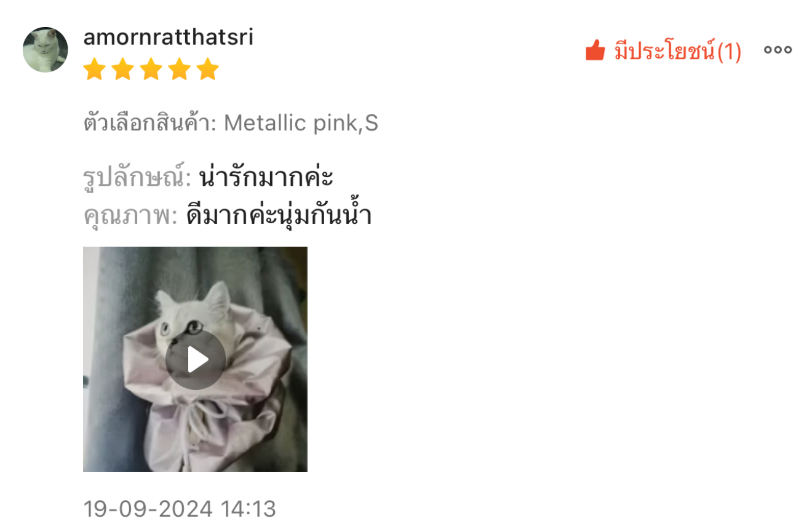This screenshot has height=529, width=812.
Task: Click the Metallic pink,S variation text
Action: pos(301,124)
